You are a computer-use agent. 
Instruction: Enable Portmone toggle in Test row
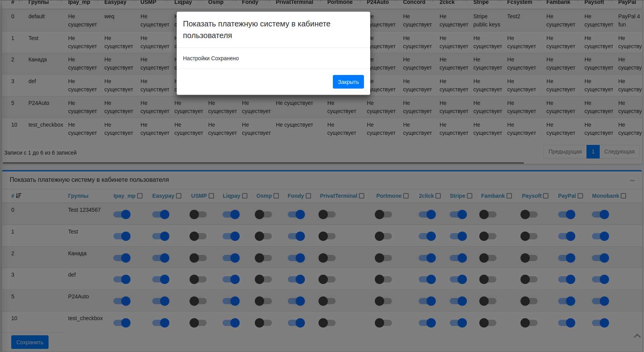(x=383, y=236)
